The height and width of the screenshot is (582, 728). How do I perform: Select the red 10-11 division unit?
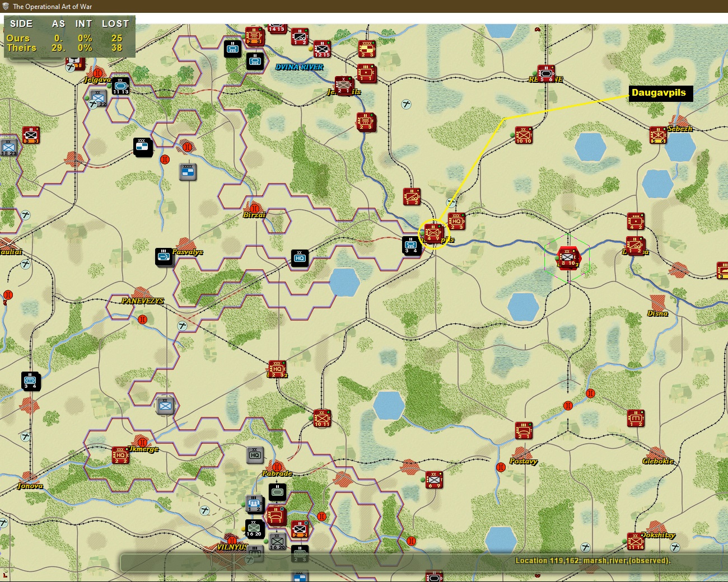click(322, 418)
